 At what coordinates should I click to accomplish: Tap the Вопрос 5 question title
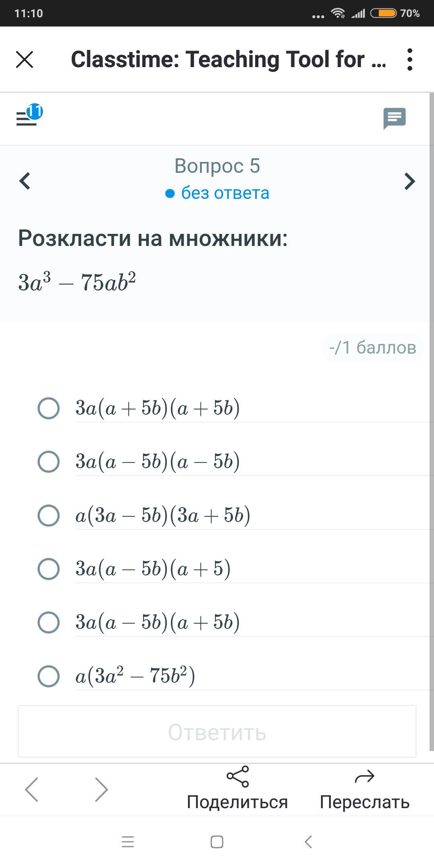point(217,166)
